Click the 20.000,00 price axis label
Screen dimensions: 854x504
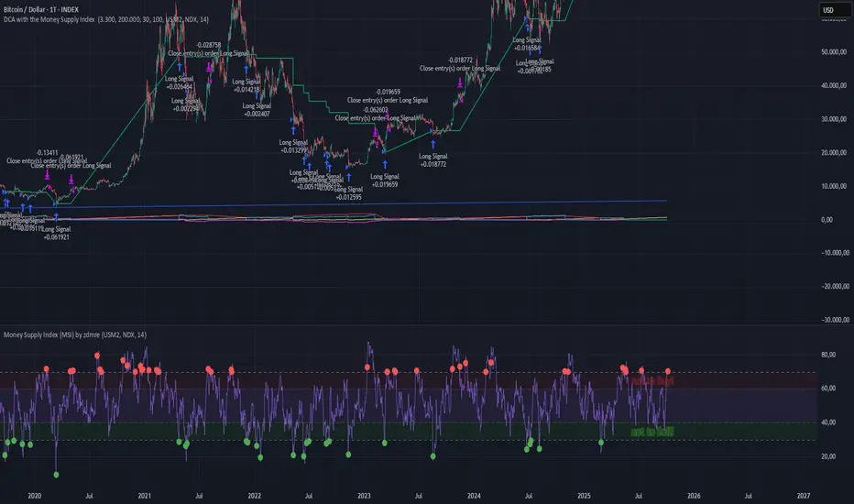point(834,152)
